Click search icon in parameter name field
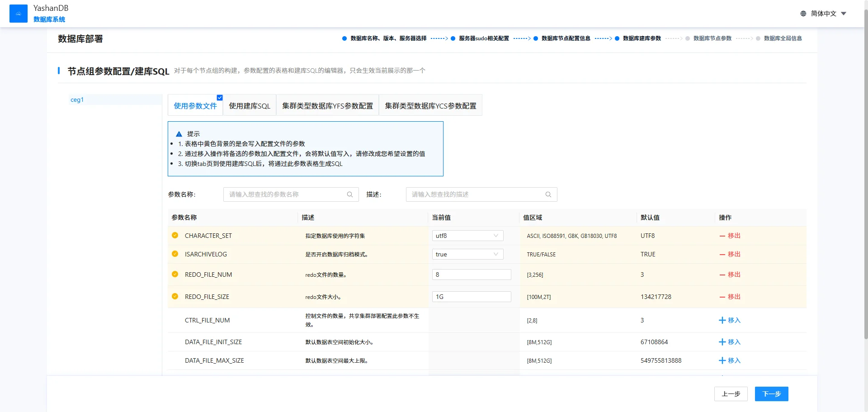This screenshot has height=412, width=868. 349,194
